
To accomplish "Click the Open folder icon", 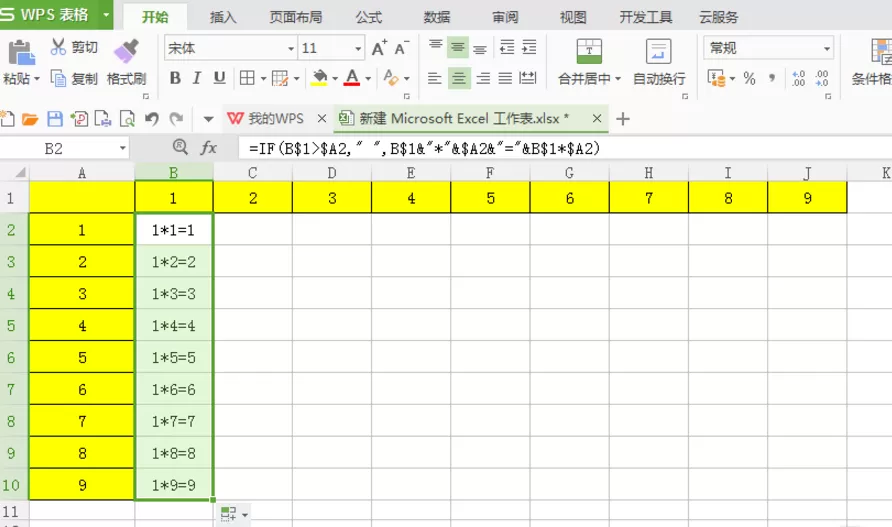I will pos(30,119).
